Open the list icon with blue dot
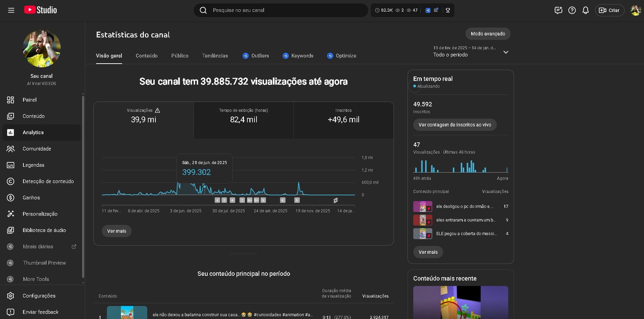 pos(436,10)
